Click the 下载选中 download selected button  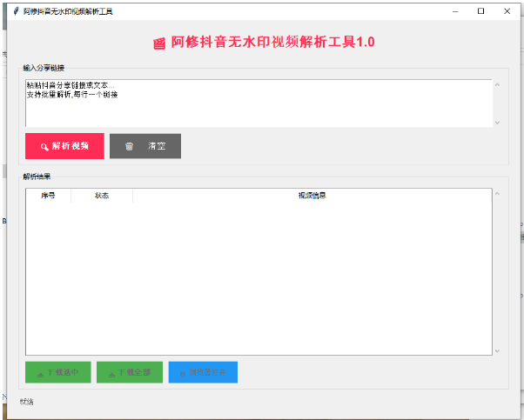pyautogui.click(x=58, y=372)
